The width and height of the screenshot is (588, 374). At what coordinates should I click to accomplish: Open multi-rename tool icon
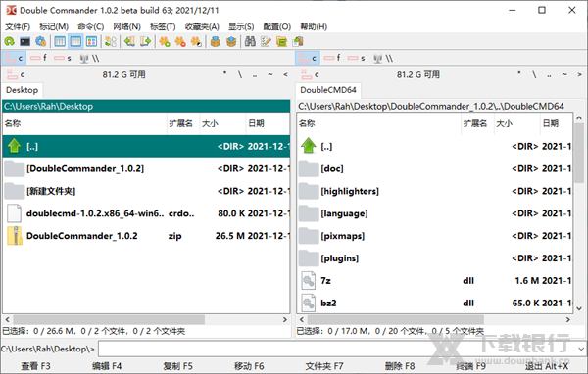point(266,41)
